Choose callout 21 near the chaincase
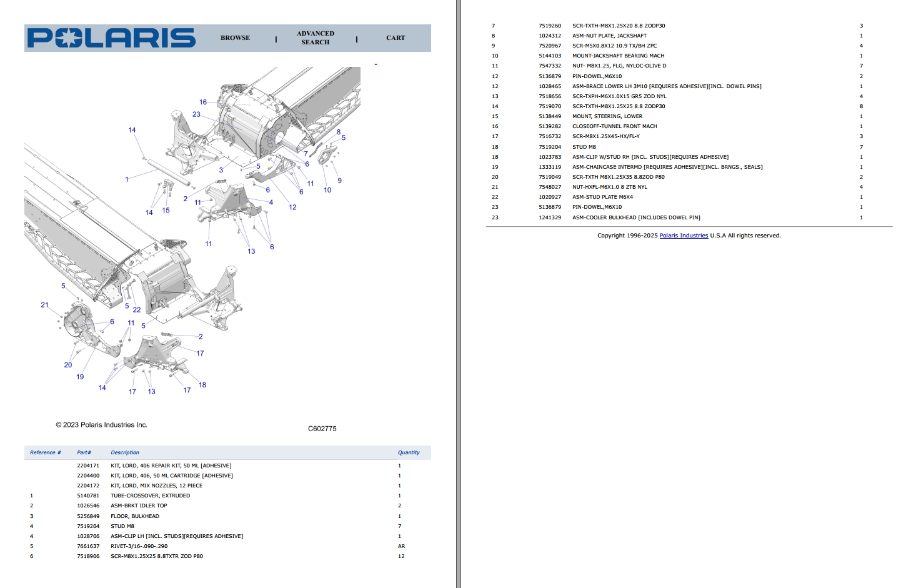916x588 pixels. tap(44, 305)
